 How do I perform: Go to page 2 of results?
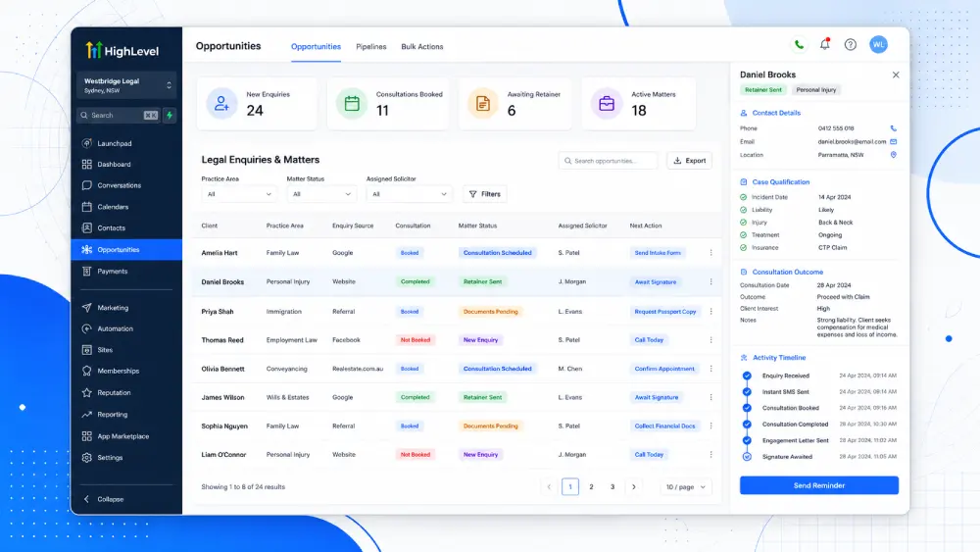coord(591,487)
